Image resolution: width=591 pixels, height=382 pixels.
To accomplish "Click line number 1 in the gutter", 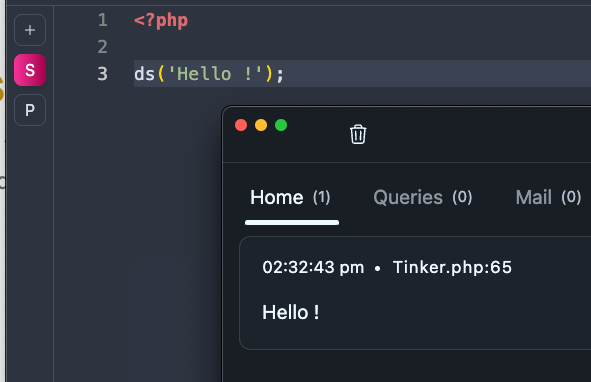I will 103,20.
